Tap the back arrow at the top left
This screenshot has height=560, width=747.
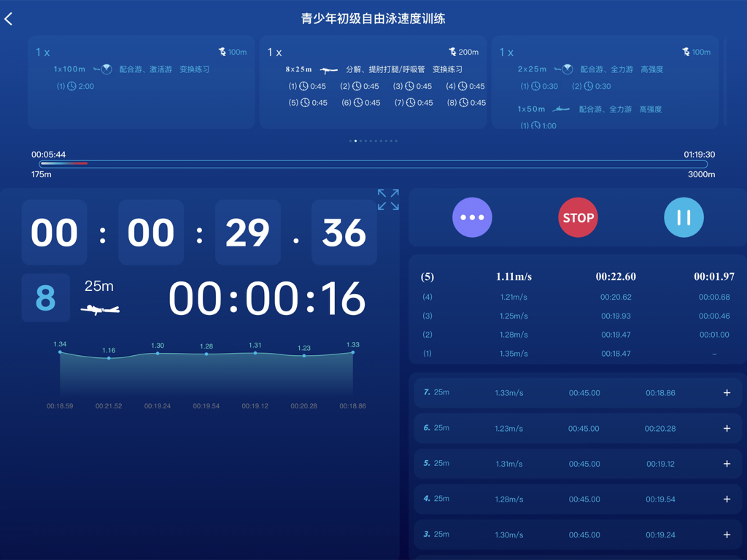coord(10,18)
